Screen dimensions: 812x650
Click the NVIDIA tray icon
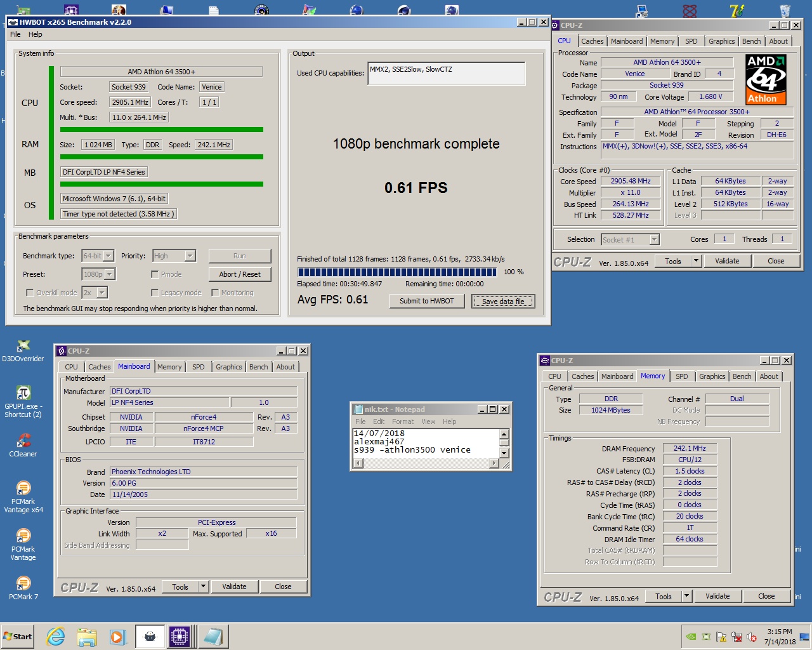pos(691,637)
